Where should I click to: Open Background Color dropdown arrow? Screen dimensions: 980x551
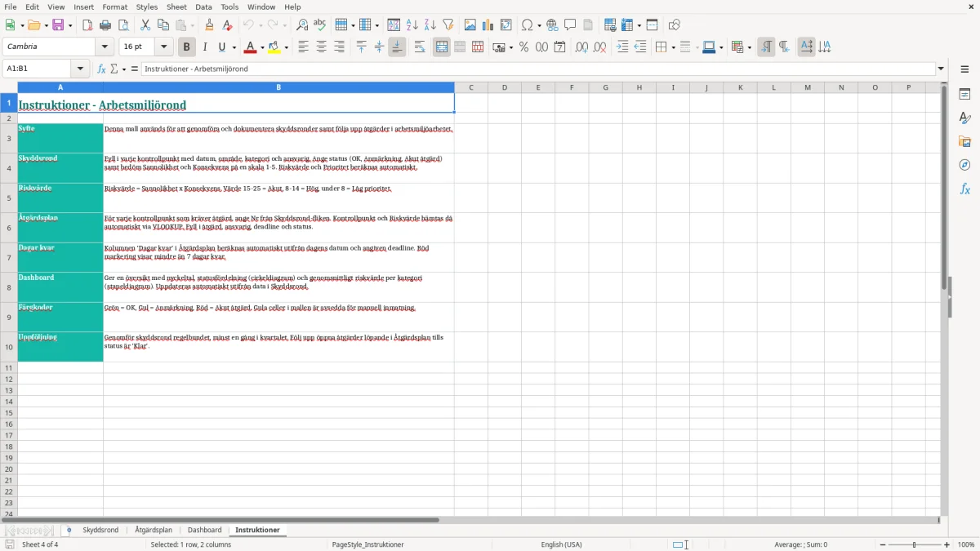click(286, 47)
